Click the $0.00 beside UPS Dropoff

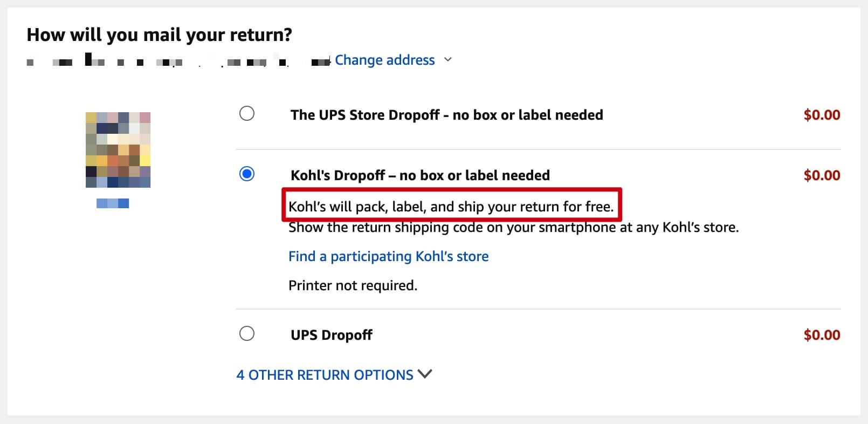822,334
